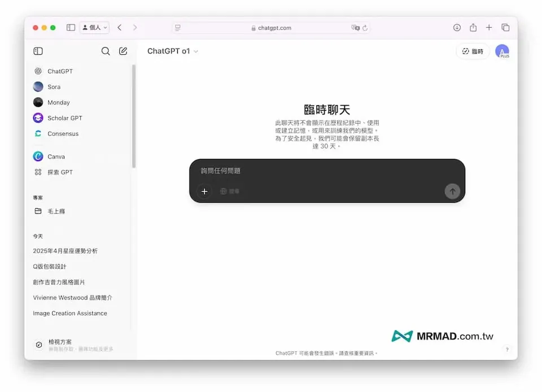Open the user profile avatar menu
The image size is (542, 392).
click(x=502, y=51)
